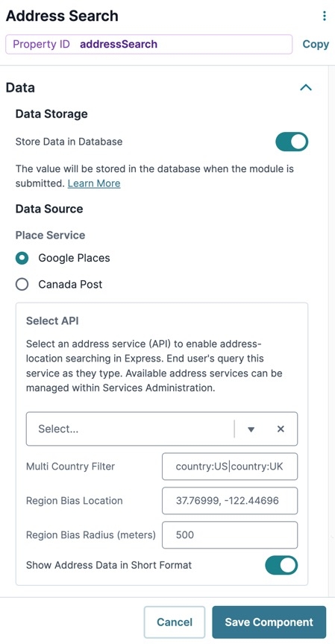Click the Address Search title
Image resolution: width=335 pixels, height=644 pixels.
(x=62, y=16)
